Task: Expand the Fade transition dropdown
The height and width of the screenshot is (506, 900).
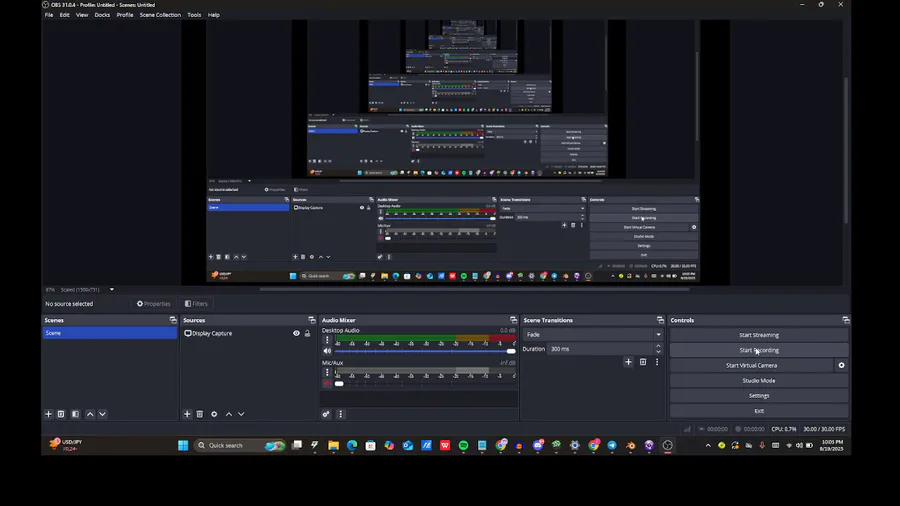Action: pyautogui.click(x=658, y=334)
